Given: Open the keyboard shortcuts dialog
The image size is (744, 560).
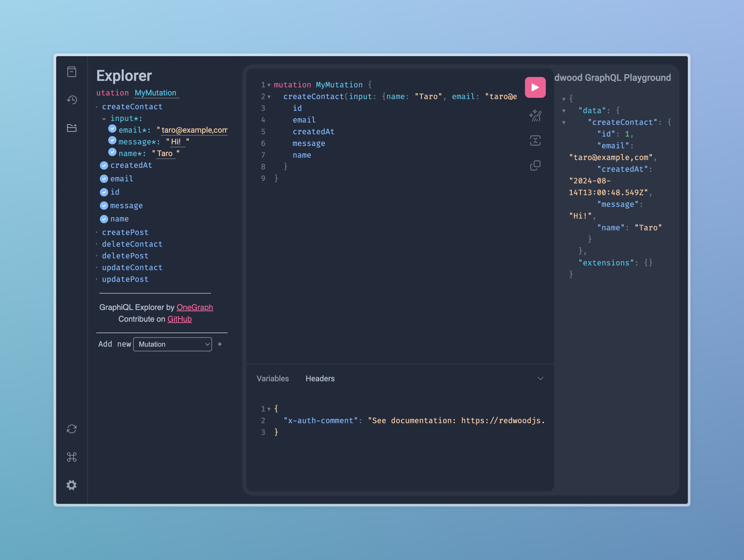Looking at the screenshot, I should [72, 457].
